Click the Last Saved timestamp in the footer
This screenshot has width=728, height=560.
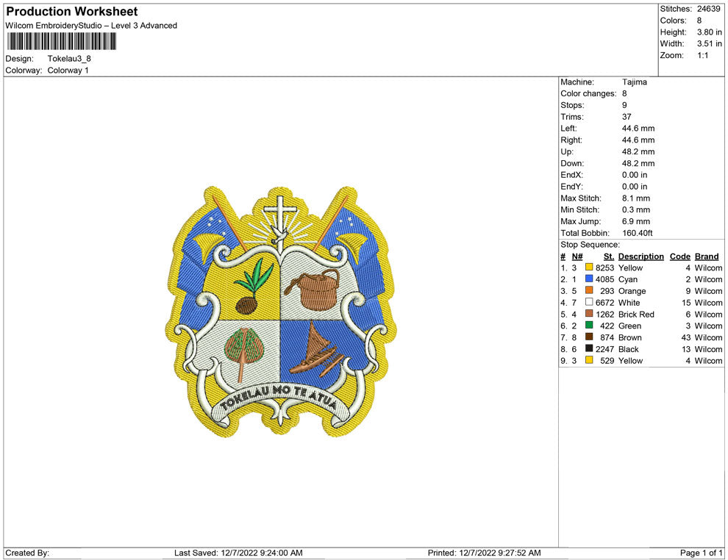238,553
